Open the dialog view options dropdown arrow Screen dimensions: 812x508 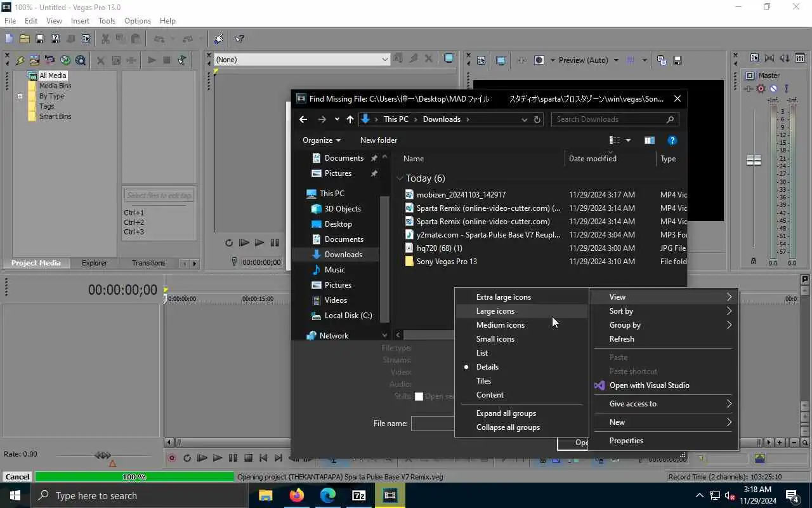point(628,140)
